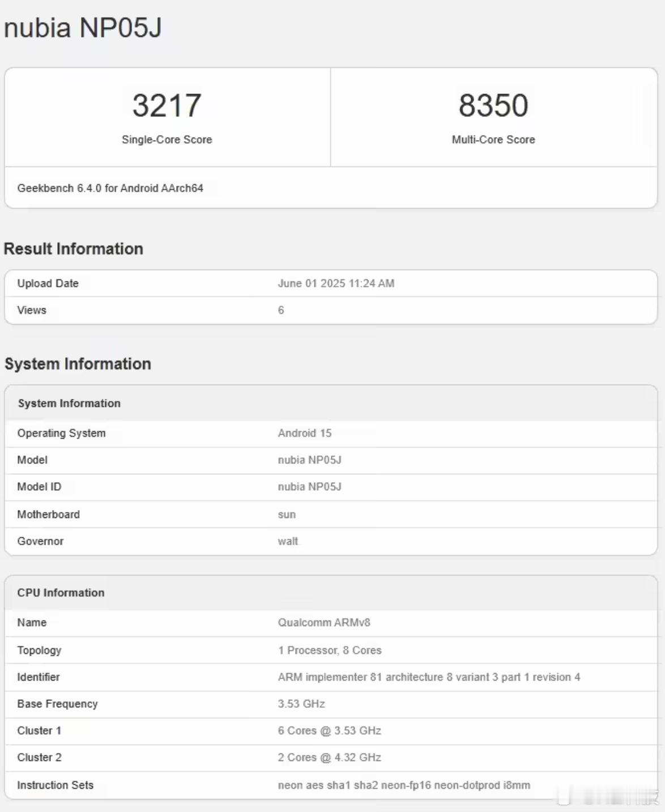Click the large 'System Information' section heading
The height and width of the screenshot is (812, 665).
click(78, 364)
